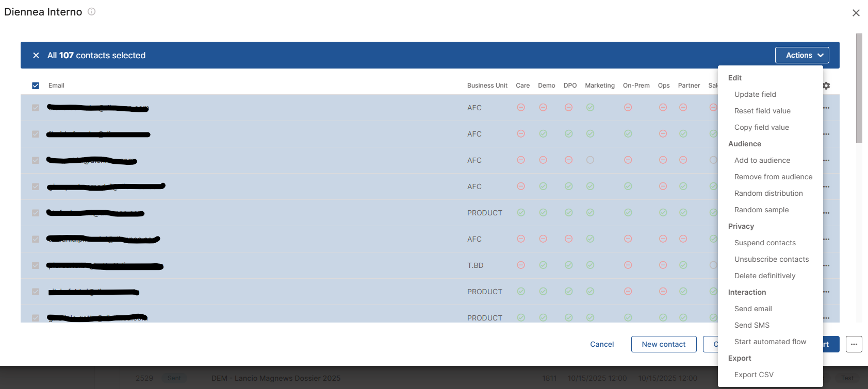This screenshot has width=868, height=389.
Task: Click first row's Care status icon
Action: coord(521,107)
